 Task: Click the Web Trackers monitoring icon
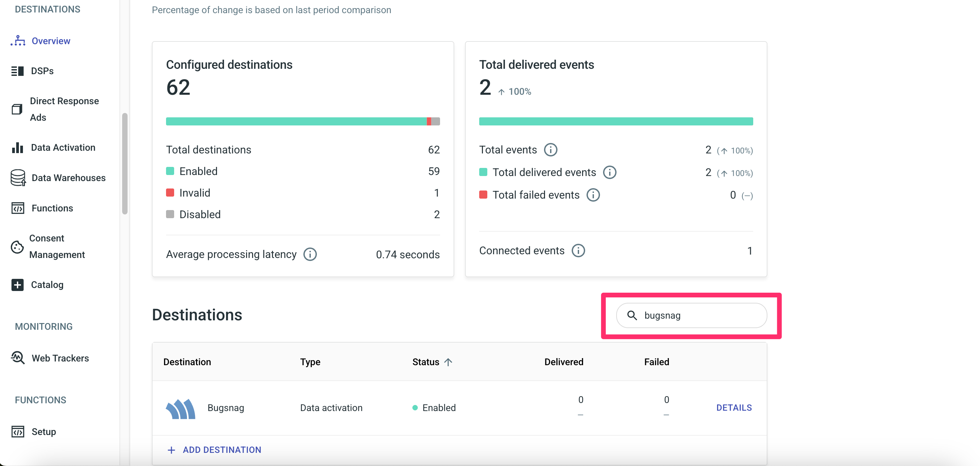[18, 358]
